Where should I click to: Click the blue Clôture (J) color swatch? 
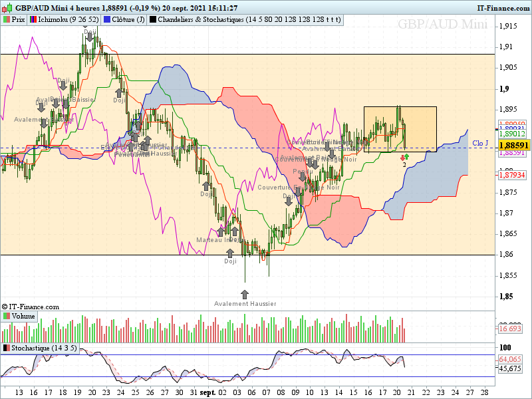click(x=107, y=20)
